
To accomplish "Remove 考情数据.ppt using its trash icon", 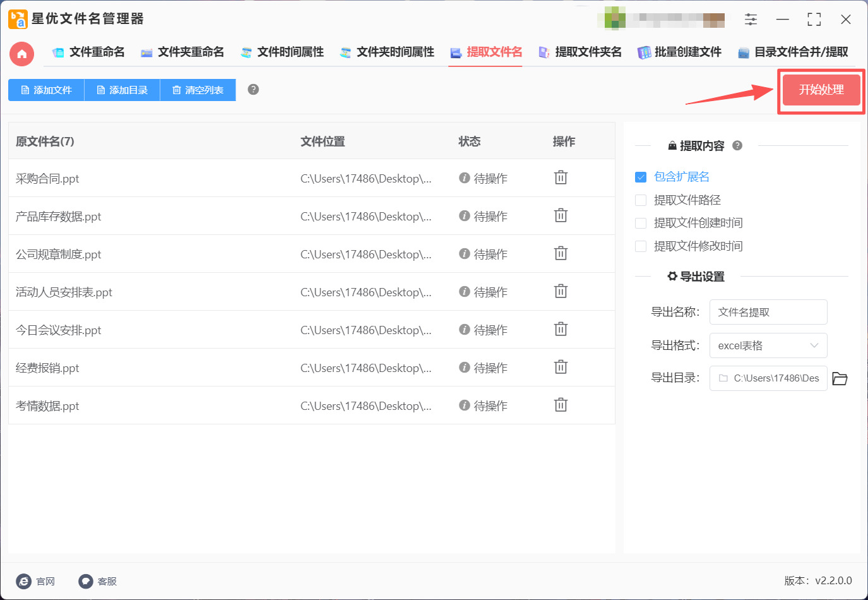I will 561,405.
